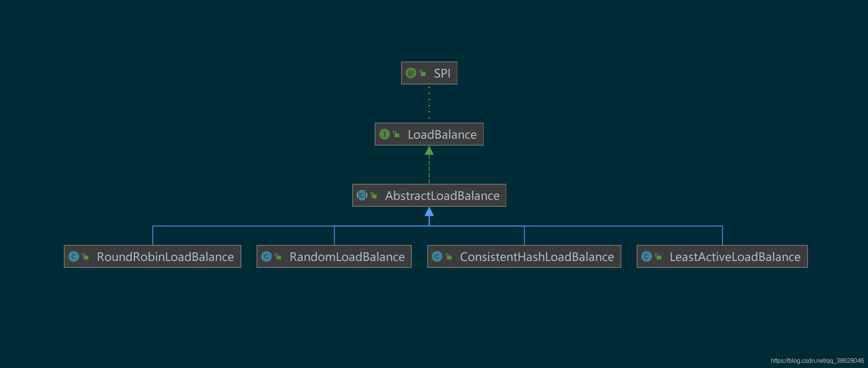Image resolution: width=868 pixels, height=368 pixels.
Task: Click the green implements arrowhead under LoadBalance
Action: pyautogui.click(x=429, y=151)
